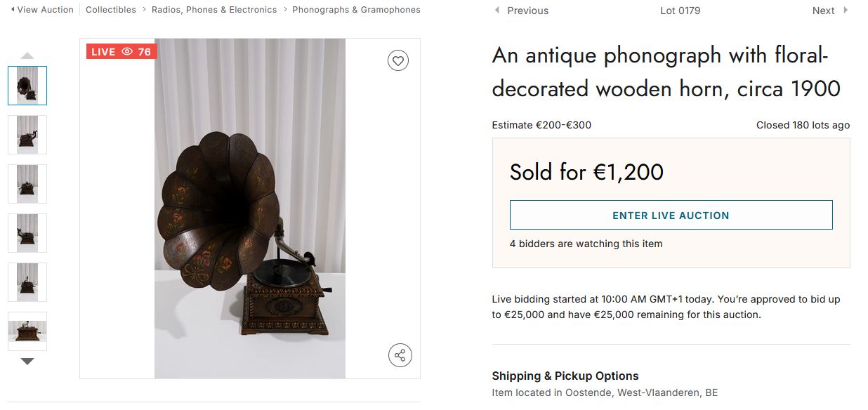This screenshot has height=410, width=868.
Task: Open Phonographs & Gramophones breadcrumb
Action: (x=356, y=10)
